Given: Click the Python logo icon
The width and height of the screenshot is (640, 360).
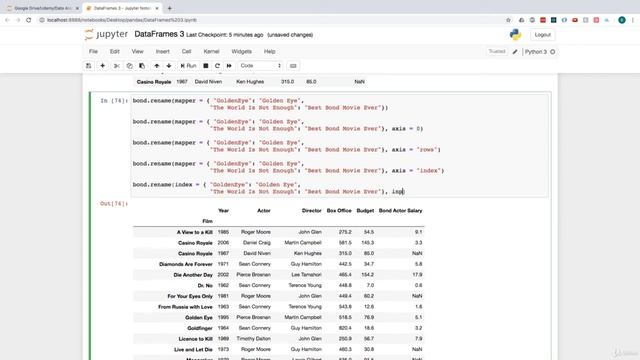Looking at the screenshot, I should (x=515, y=35).
